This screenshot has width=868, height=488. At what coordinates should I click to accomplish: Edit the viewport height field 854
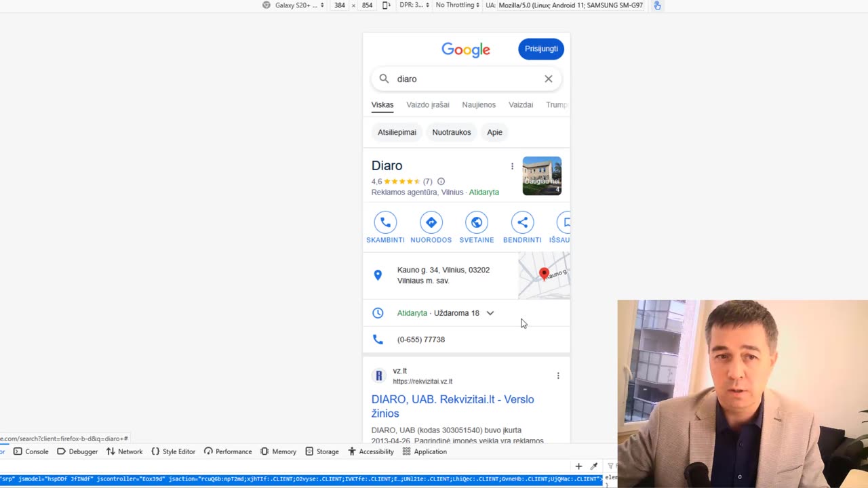(x=367, y=5)
